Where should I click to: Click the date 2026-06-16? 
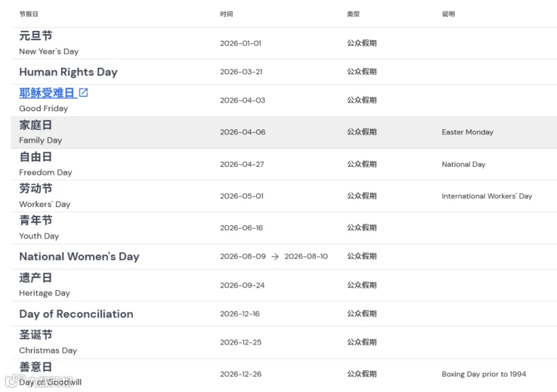[241, 228]
